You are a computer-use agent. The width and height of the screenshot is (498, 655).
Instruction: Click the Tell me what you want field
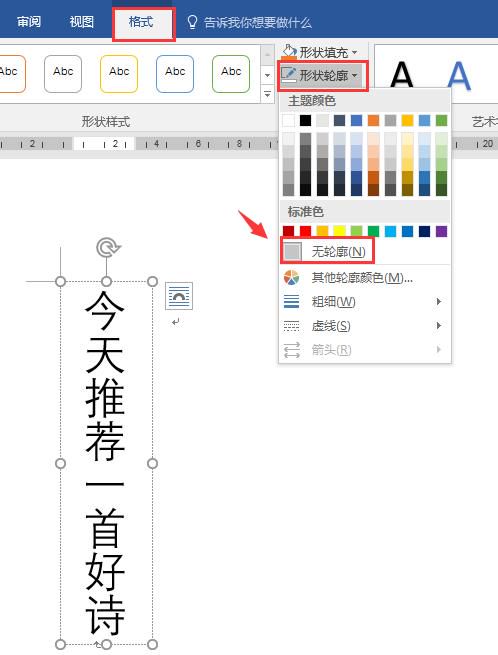[258, 23]
